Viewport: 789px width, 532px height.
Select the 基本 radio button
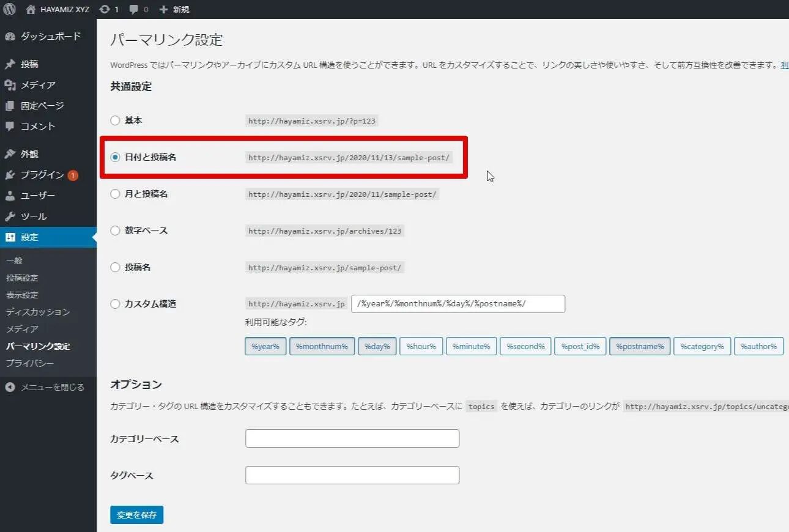click(x=115, y=120)
